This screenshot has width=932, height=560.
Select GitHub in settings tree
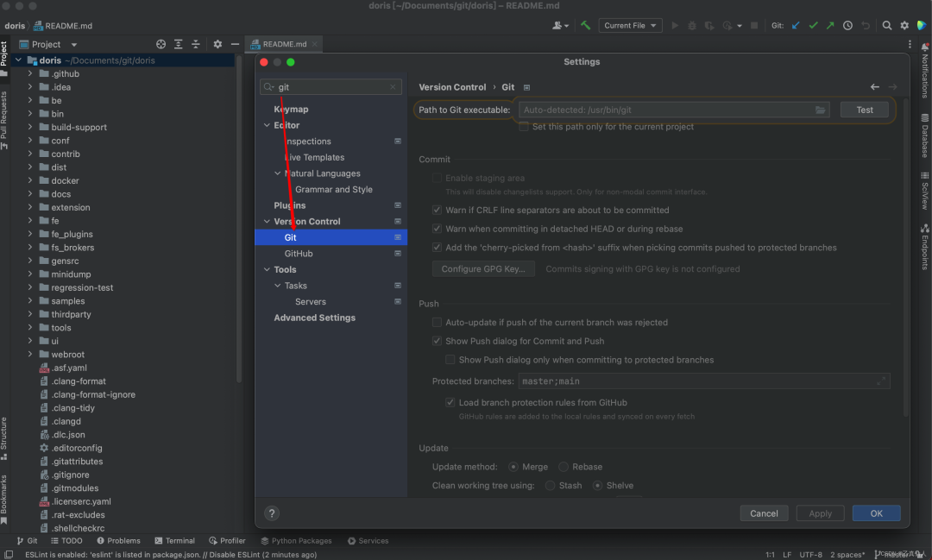tap(299, 254)
